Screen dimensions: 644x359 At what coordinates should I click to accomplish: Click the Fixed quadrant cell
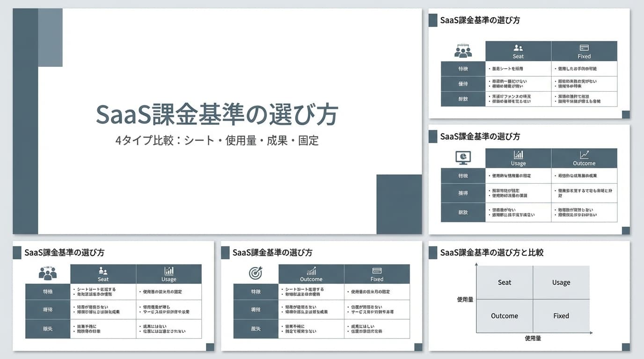[x=562, y=316]
